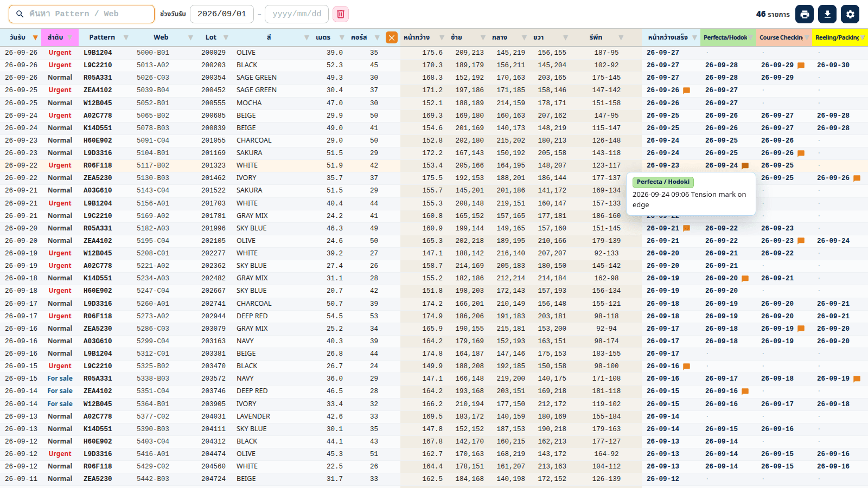The height and width of the screenshot is (488, 868).
Task: Click Urgent status on lot 200029 row
Action: (x=60, y=53)
